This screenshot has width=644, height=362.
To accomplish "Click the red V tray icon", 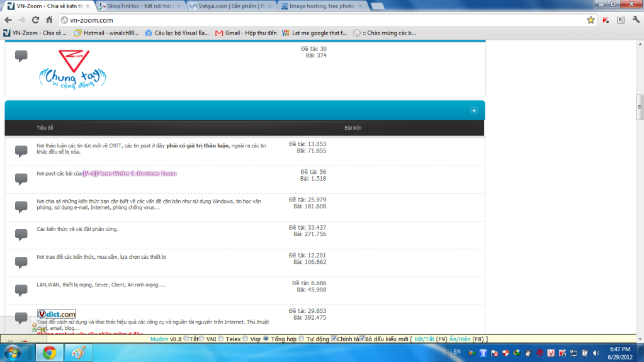I will click(551, 353).
